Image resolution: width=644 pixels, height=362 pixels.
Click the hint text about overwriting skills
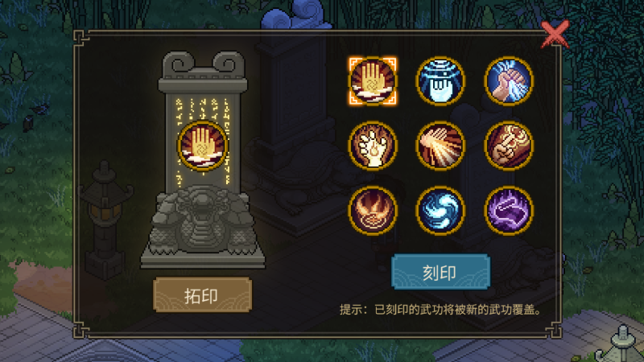pos(440,310)
